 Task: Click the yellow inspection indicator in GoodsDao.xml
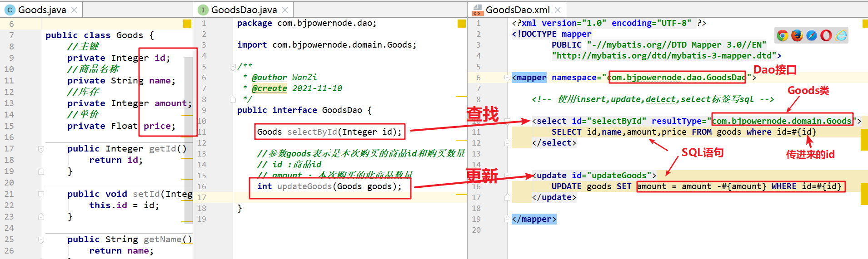865,23
